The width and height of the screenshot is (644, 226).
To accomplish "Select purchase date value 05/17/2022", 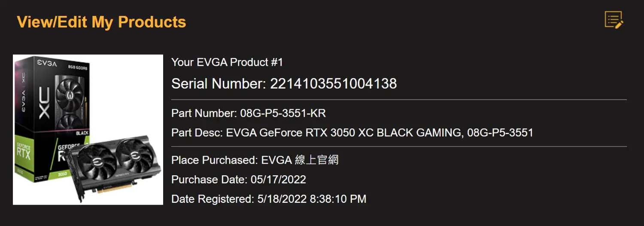I will tap(278, 180).
